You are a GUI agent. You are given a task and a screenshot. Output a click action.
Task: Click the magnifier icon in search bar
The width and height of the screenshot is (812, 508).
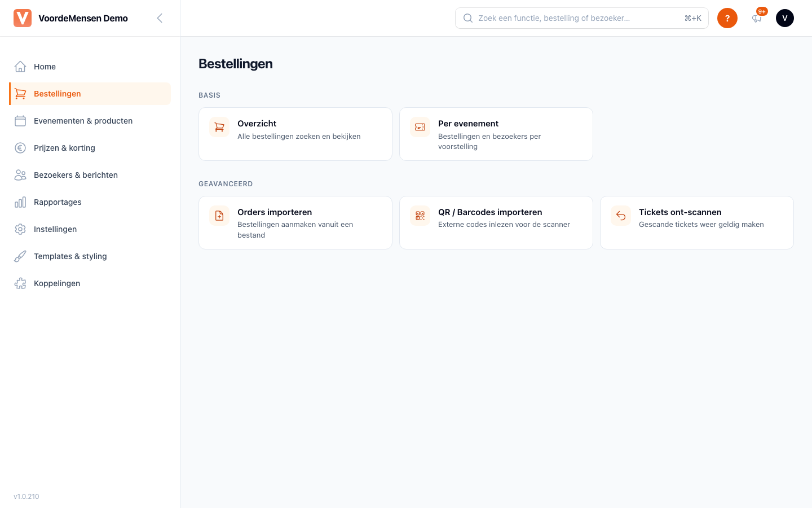468,18
